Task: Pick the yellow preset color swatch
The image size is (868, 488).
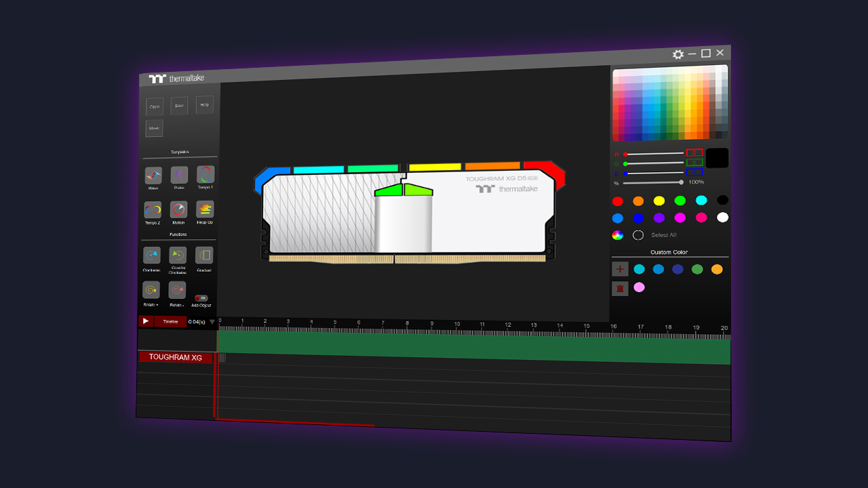Action: pos(659,201)
